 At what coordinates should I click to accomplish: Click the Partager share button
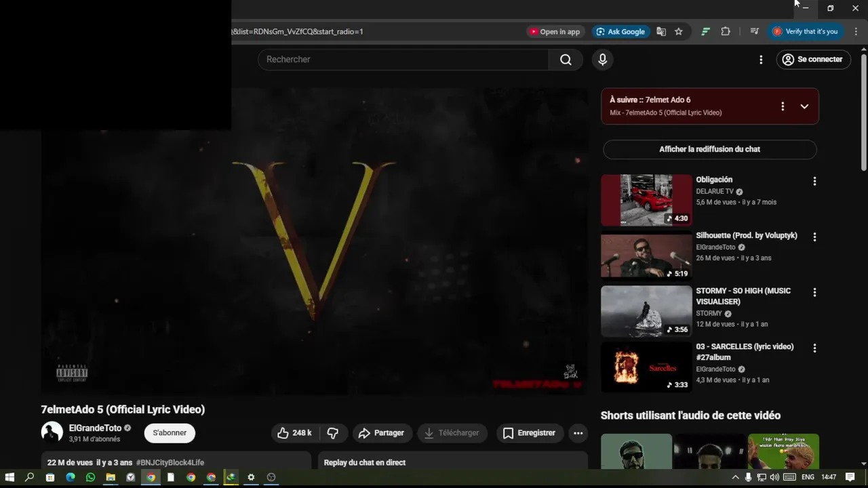381,433
